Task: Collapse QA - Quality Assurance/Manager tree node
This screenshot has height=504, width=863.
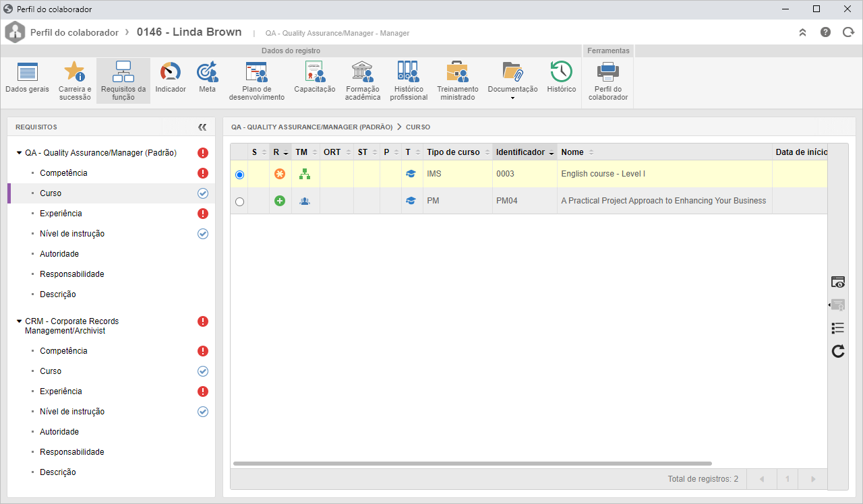Action: click(x=19, y=153)
